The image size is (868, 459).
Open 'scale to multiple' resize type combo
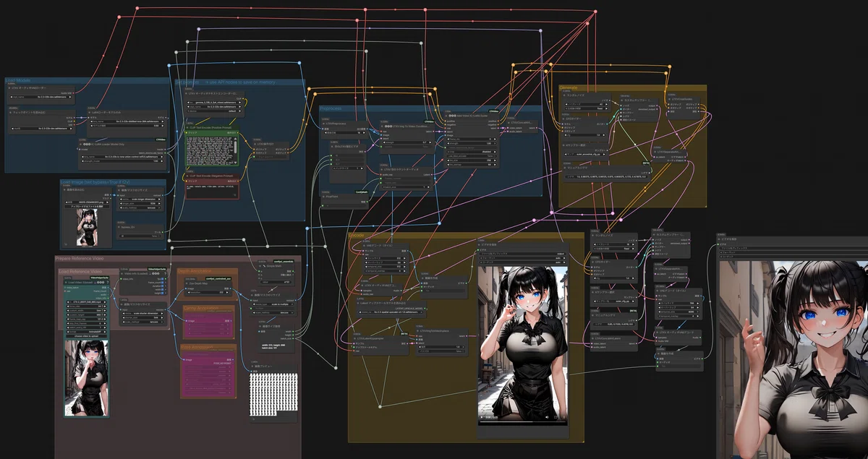(x=273, y=304)
